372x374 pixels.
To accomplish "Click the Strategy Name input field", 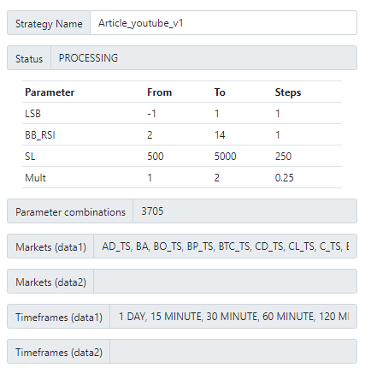I will click(223, 23).
